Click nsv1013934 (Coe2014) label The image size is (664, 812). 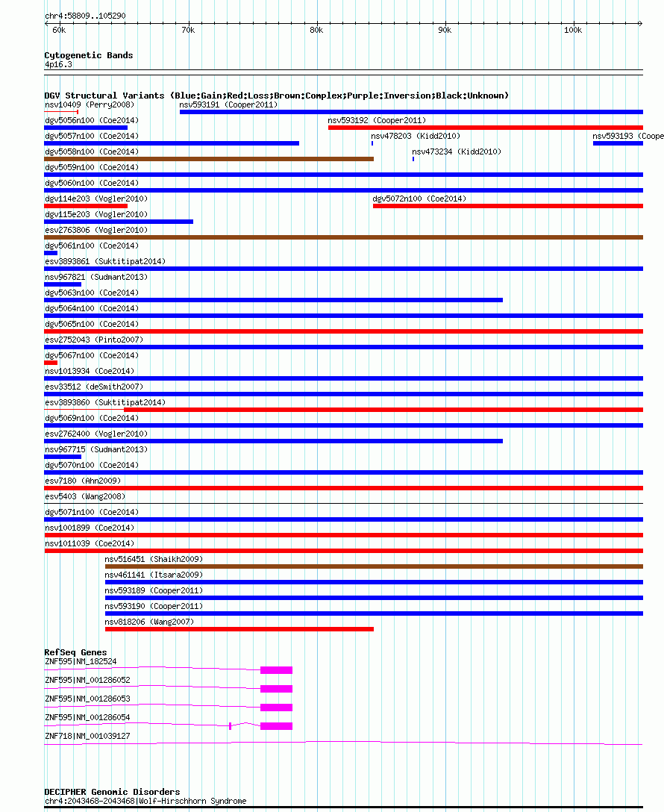point(90,372)
